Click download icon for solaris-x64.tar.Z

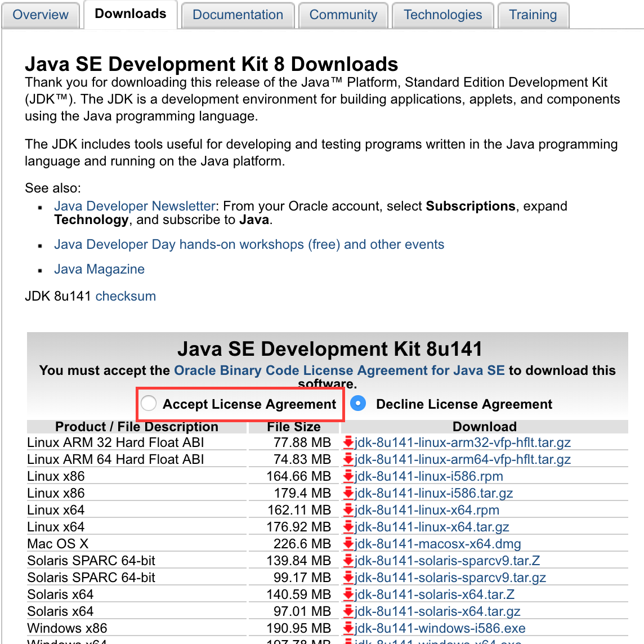coord(348,594)
